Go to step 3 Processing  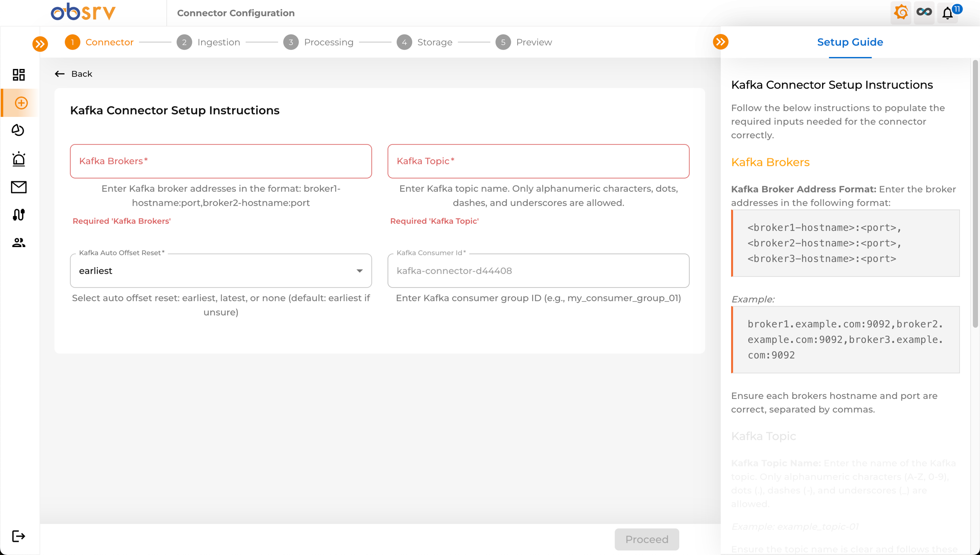(319, 42)
